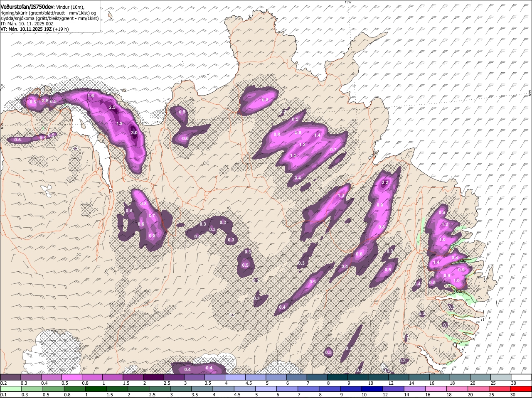
Task: Click the "1.9" value label on the map
Action: click(x=119, y=123)
